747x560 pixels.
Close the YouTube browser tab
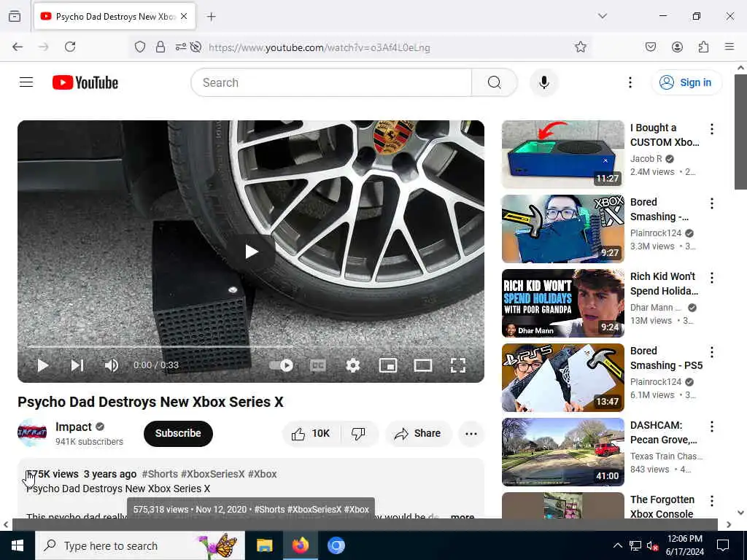(184, 17)
